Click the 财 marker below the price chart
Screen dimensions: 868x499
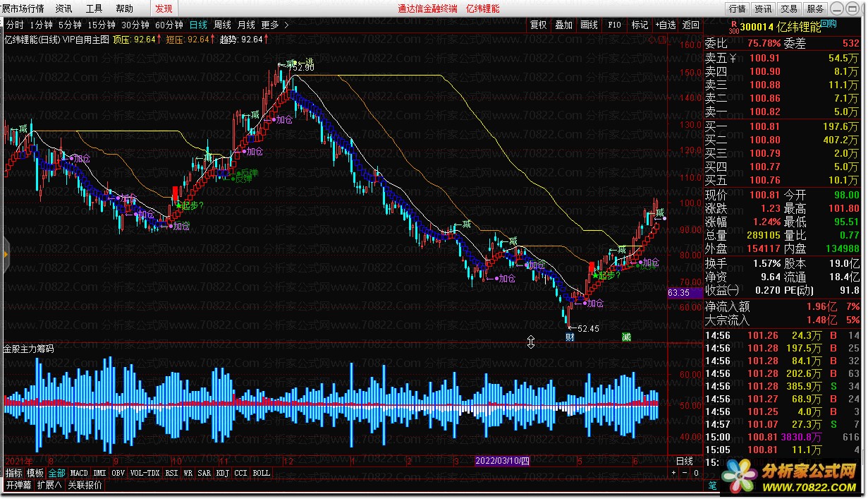pyautogui.click(x=570, y=337)
